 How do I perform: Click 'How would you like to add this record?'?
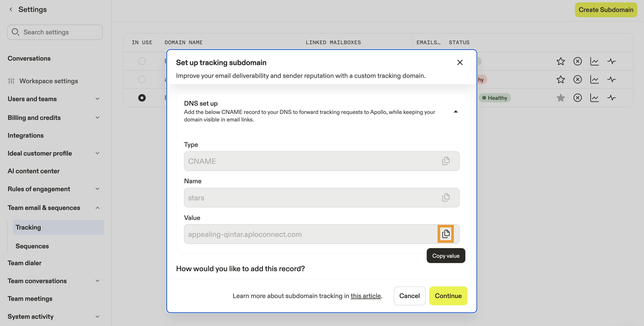(240, 269)
